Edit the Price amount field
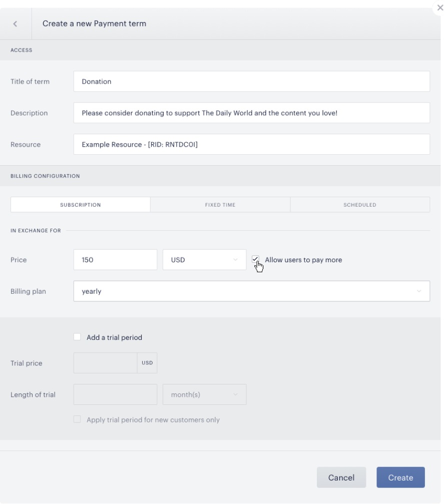 pos(115,260)
